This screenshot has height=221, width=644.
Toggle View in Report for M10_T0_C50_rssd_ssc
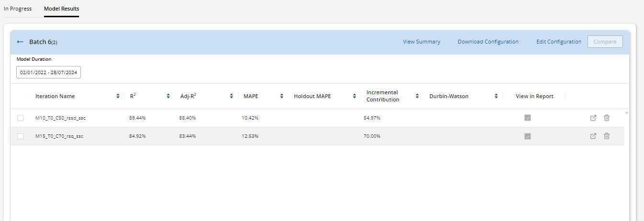pyautogui.click(x=528, y=118)
